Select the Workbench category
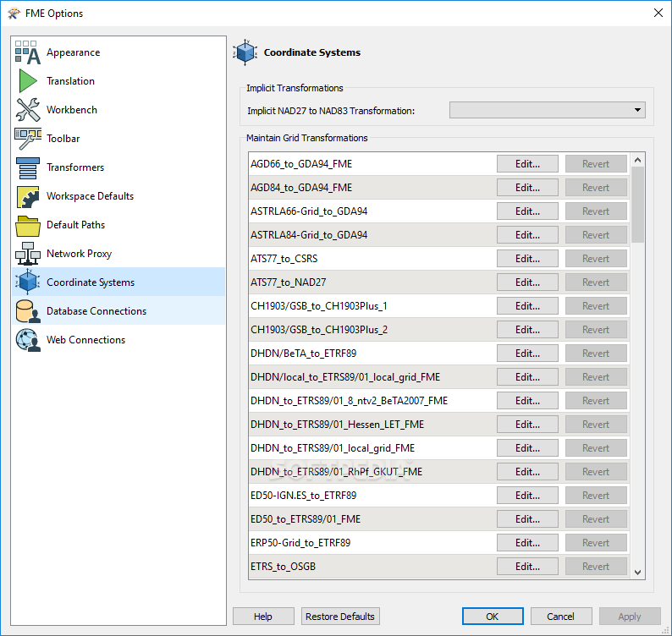The image size is (672, 636). [x=72, y=110]
